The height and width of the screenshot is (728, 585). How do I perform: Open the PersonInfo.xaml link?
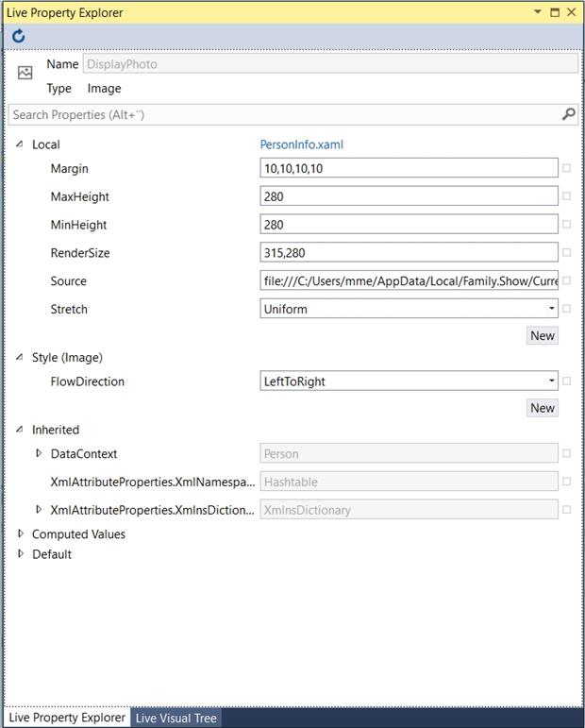(x=302, y=144)
